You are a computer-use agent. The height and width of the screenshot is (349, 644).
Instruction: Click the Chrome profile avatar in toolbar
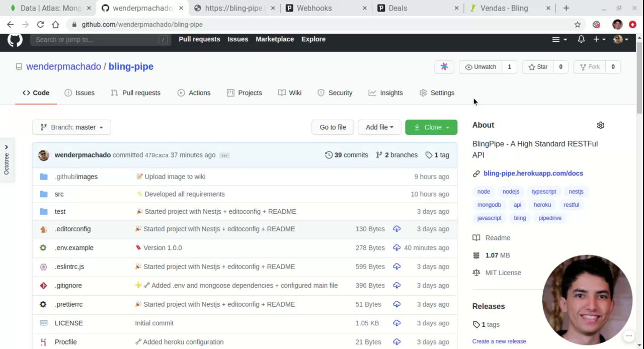tap(617, 24)
